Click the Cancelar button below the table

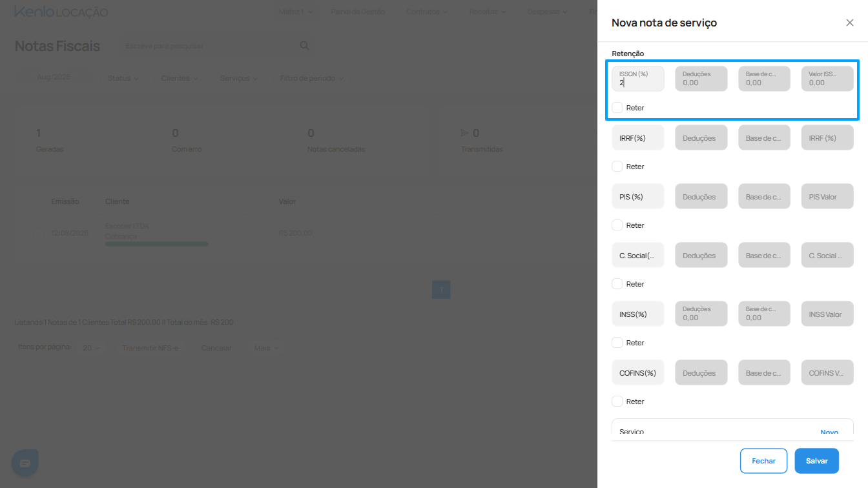click(x=216, y=348)
